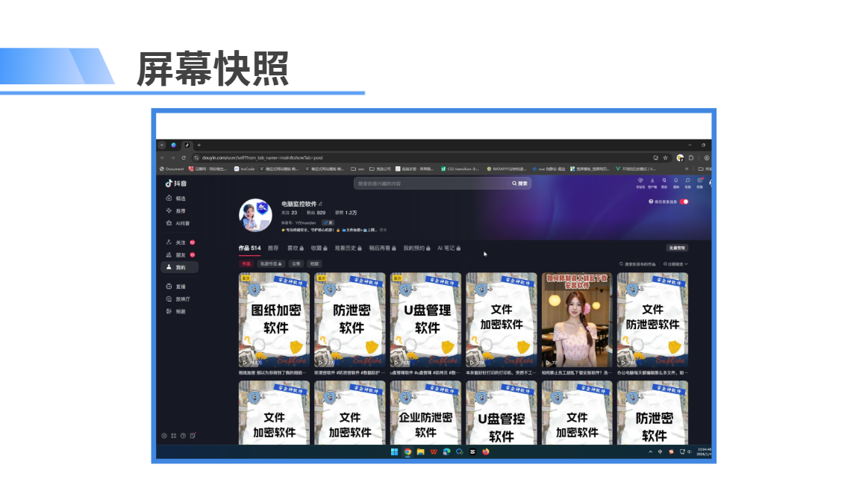
Task: Expand the 日期筛选 date filter dropdown
Action: [675, 264]
